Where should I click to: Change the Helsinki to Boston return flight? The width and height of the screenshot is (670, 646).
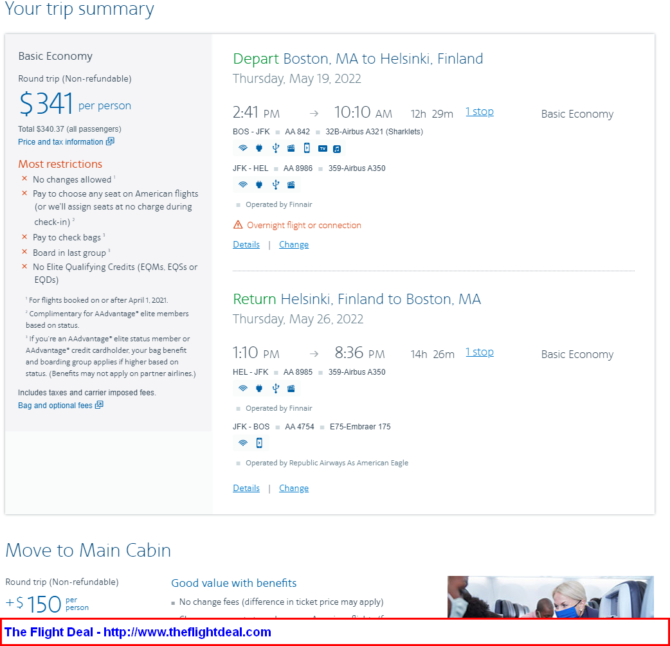[x=294, y=488]
